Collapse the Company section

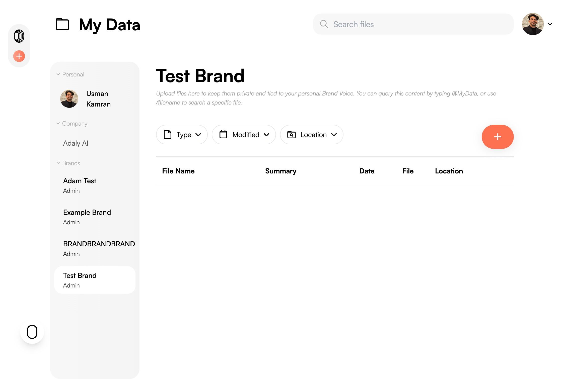[58, 123]
